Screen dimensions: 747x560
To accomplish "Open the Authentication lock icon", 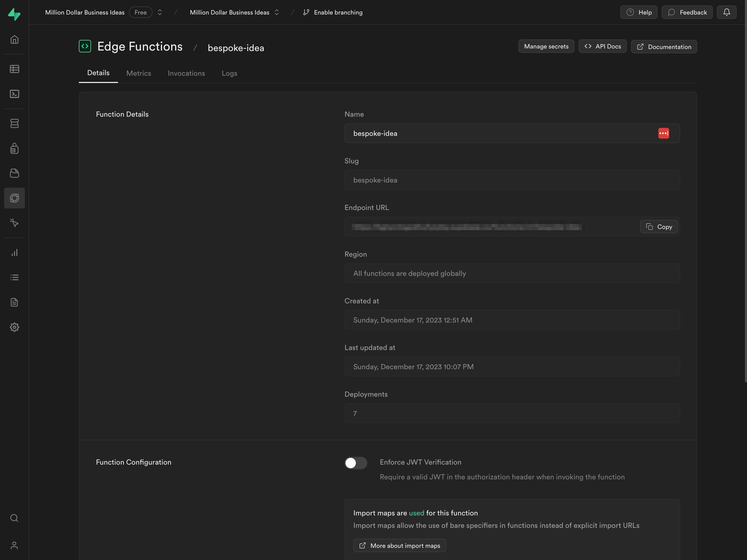I will coord(14,148).
